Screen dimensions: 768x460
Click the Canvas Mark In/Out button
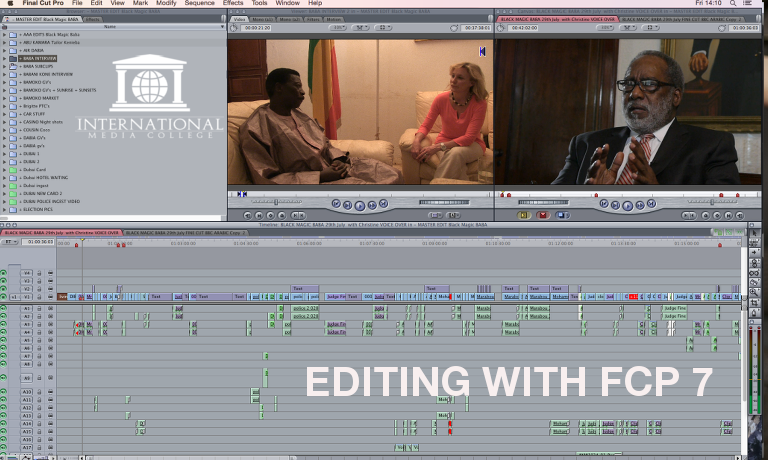point(689,215)
